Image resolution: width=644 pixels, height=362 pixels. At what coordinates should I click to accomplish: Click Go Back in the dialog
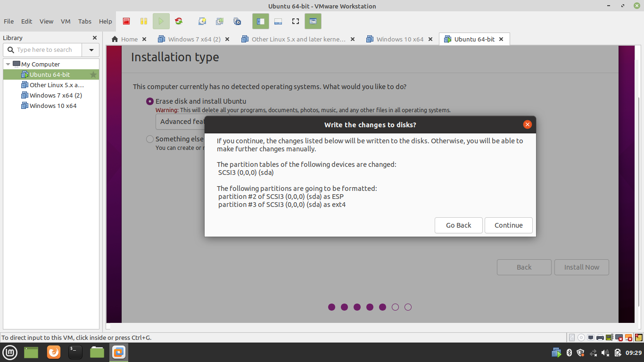click(459, 225)
